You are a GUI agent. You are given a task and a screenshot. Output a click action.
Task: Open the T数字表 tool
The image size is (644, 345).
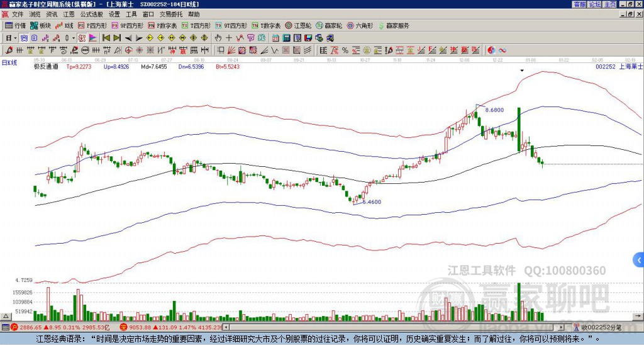[x=266, y=25]
